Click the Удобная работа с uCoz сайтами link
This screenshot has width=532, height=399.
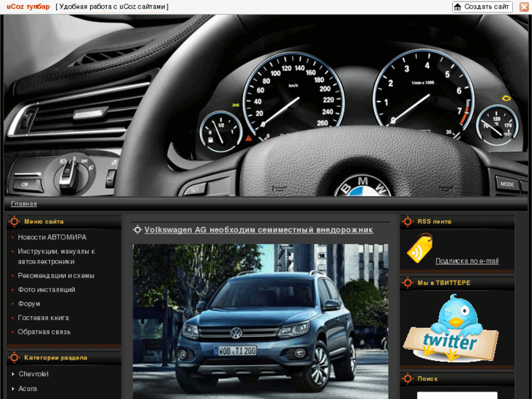[x=112, y=7]
